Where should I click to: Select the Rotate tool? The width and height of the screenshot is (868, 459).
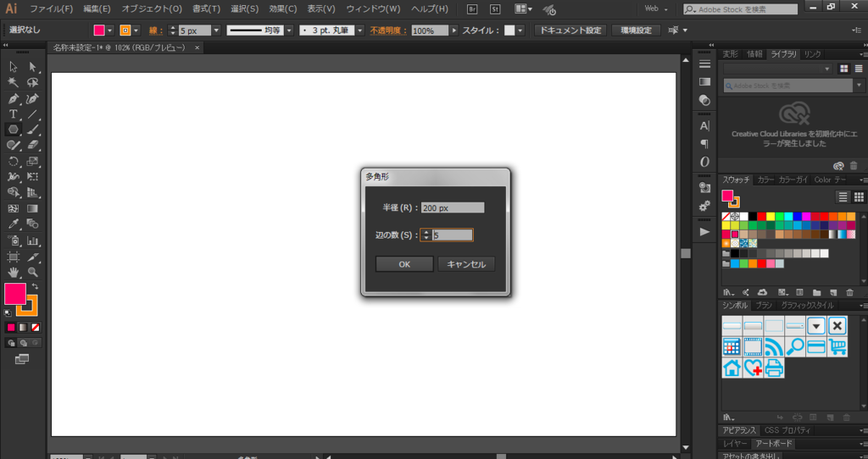point(13,162)
